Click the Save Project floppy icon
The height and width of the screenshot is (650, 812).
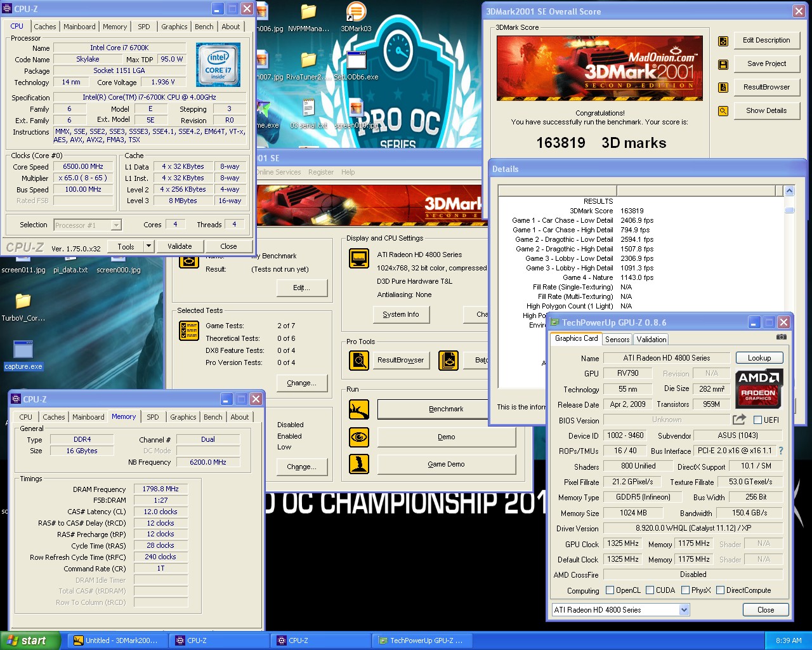coord(723,64)
